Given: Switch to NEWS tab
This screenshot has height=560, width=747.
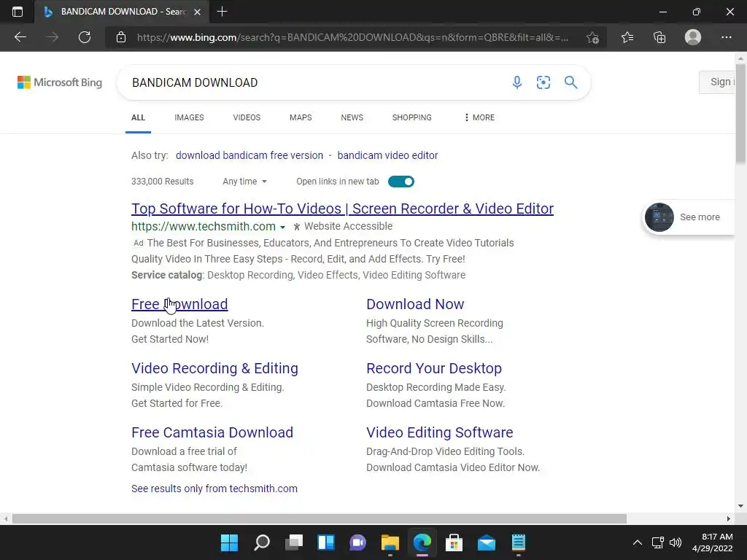Looking at the screenshot, I should tap(352, 117).
